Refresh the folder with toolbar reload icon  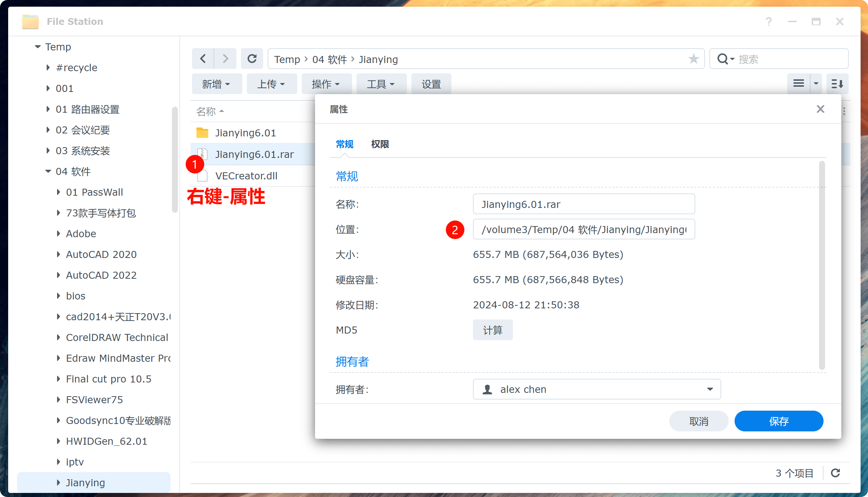(252, 59)
